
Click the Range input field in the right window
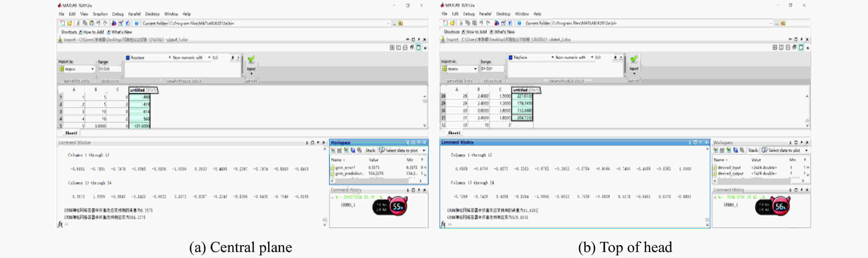click(x=492, y=69)
